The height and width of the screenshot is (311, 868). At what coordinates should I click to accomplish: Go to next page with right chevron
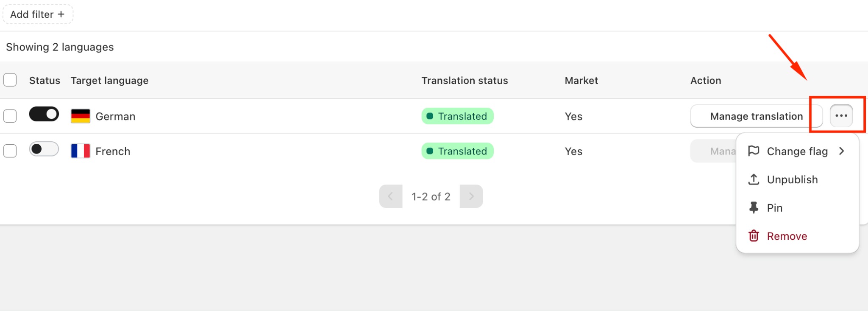[471, 196]
